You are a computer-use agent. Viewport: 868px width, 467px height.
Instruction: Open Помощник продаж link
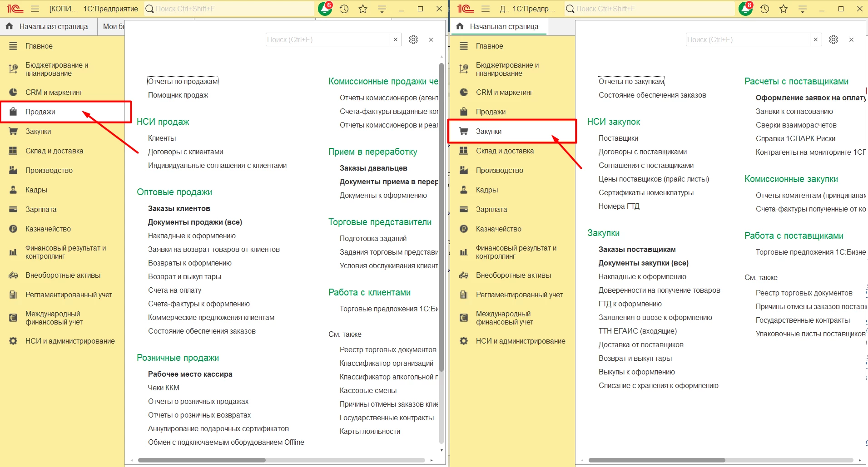(x=178, y=95)
